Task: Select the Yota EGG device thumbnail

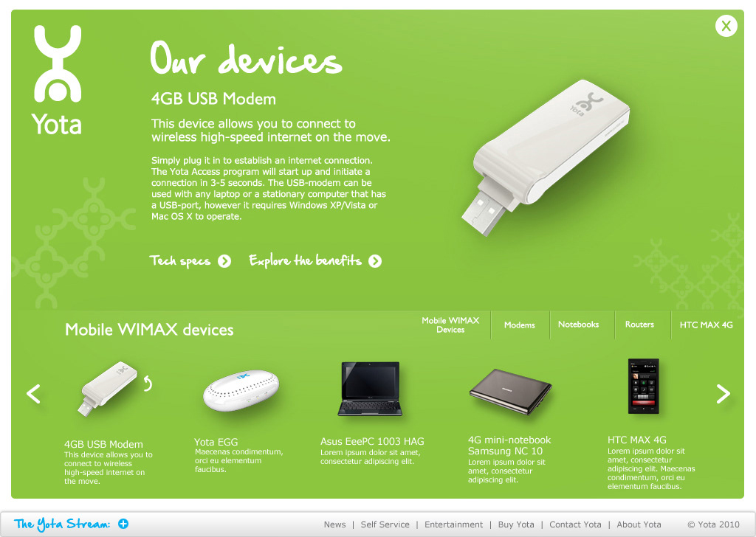Action: [241, 390]
